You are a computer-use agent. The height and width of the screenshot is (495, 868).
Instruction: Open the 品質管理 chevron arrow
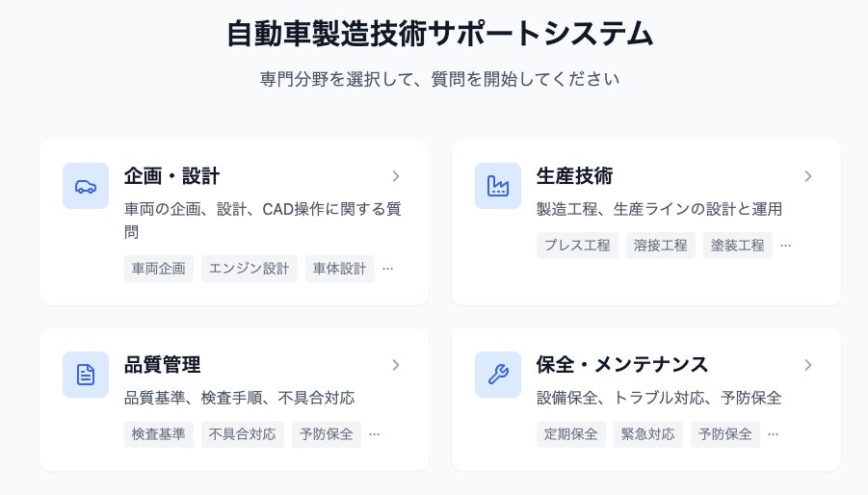click(396, 365)
